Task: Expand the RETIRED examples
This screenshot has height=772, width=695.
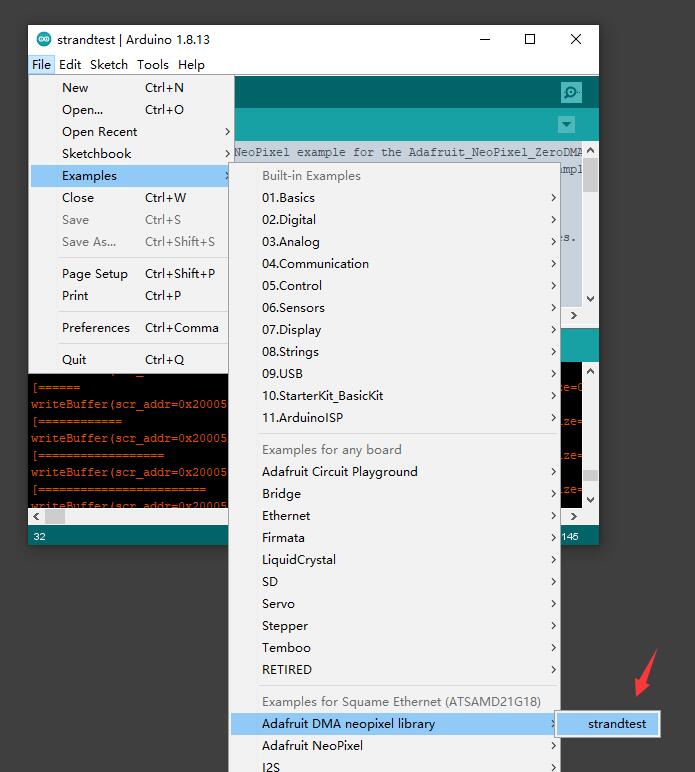Action: click(395, 670)
